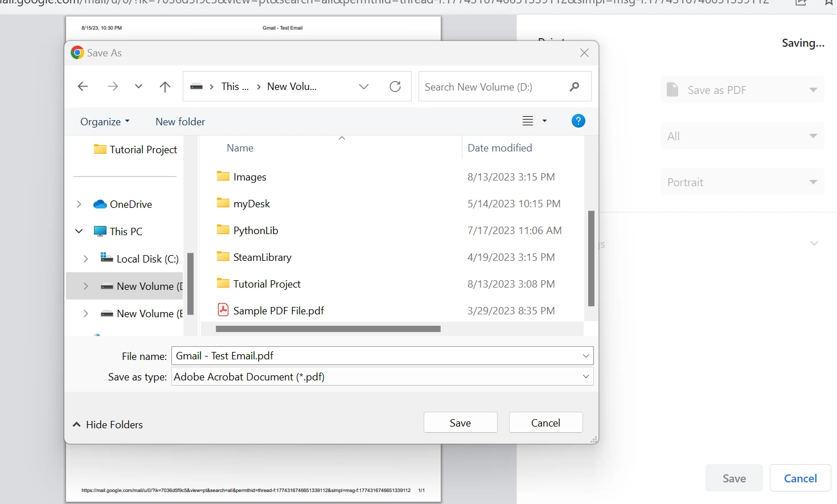Viewport: 837px width, 504px height.
Task: Click Save in the print panel
Action: 734,478
